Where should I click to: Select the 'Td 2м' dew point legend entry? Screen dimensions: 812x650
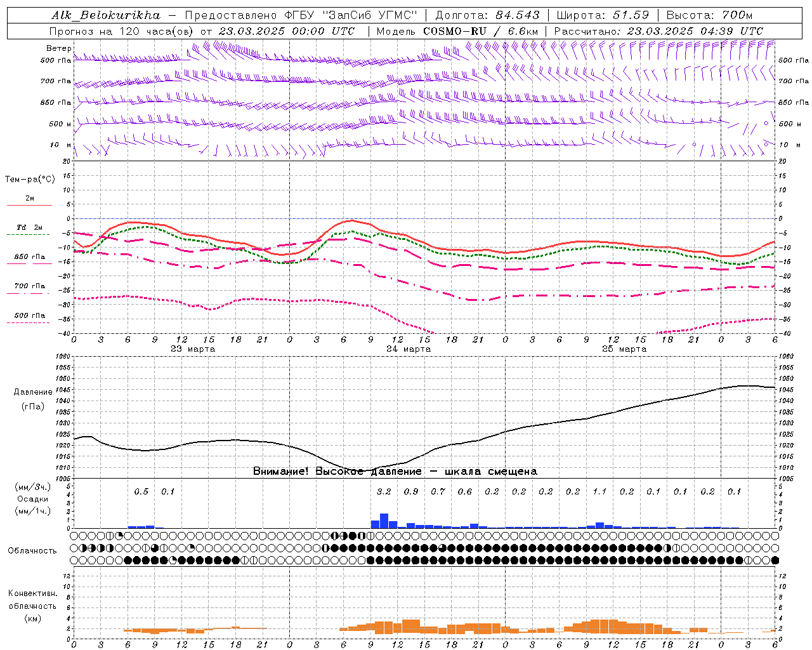coord(30,227)
